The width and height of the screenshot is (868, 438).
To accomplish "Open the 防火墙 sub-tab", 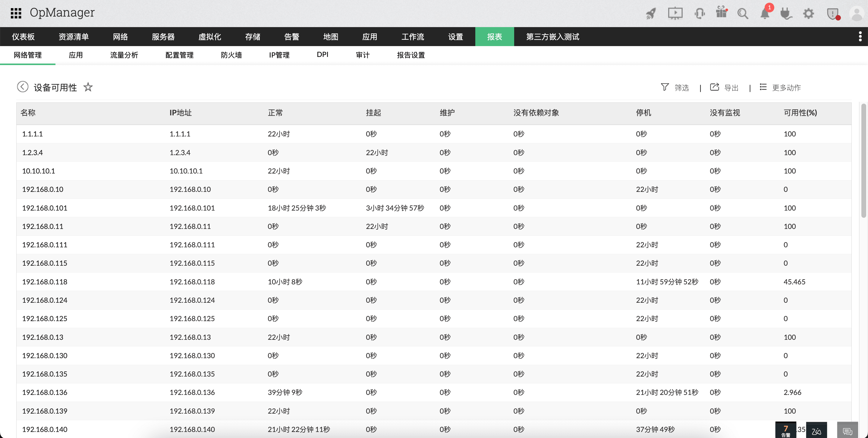I will 231,55.
